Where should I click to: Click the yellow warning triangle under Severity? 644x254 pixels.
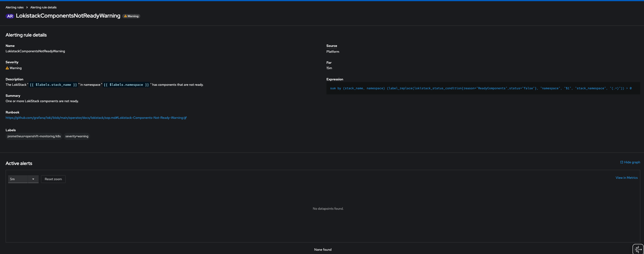(7, 68)
